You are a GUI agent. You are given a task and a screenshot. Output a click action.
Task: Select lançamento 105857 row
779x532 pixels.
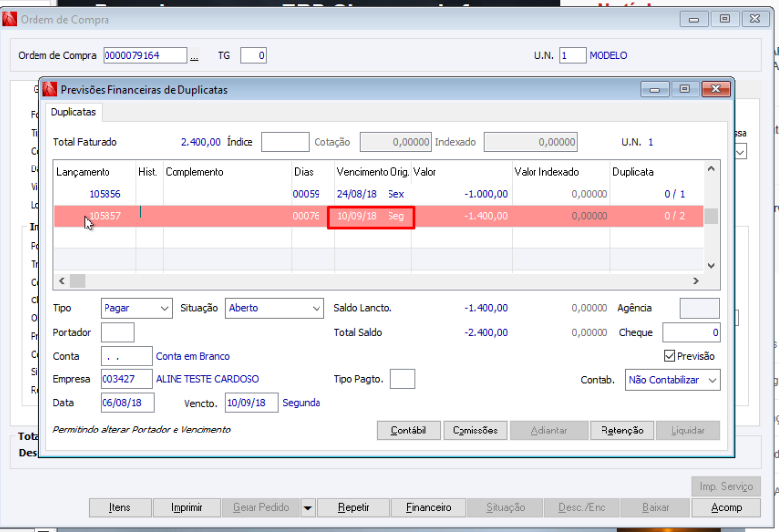pos(379,216)
